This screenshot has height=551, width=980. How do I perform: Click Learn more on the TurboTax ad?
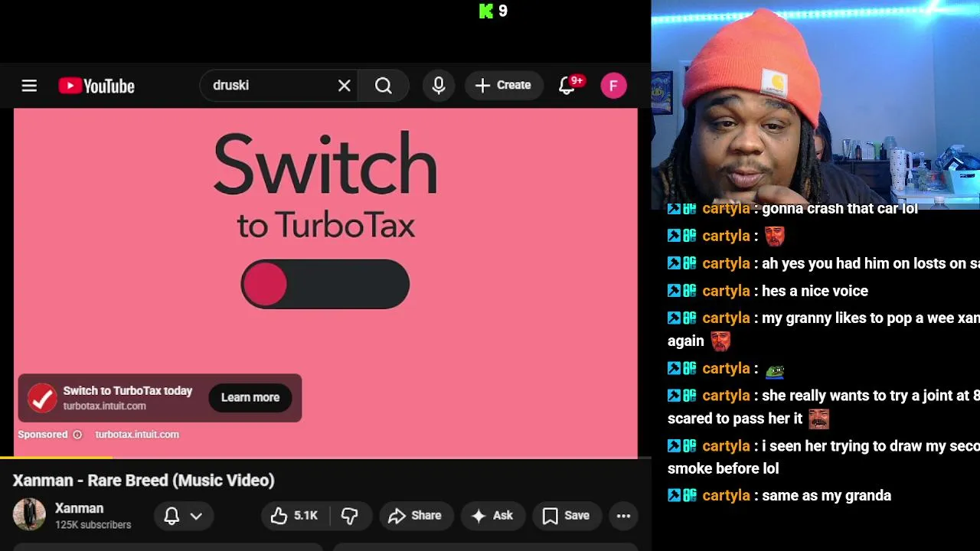(x=250, y=397)
